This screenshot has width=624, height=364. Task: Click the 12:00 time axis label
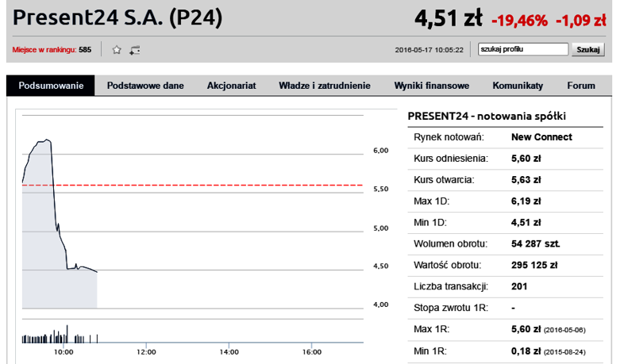click(146, 352)
